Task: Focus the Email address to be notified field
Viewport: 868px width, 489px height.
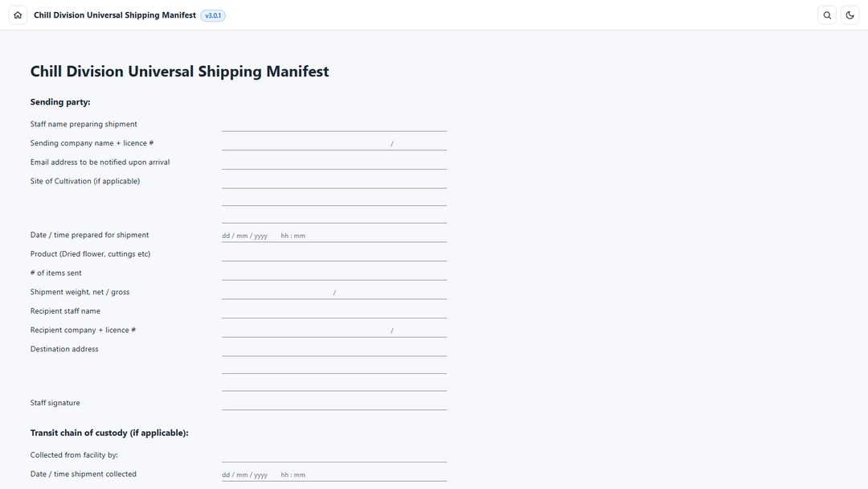Action: [x=334, y=162]
